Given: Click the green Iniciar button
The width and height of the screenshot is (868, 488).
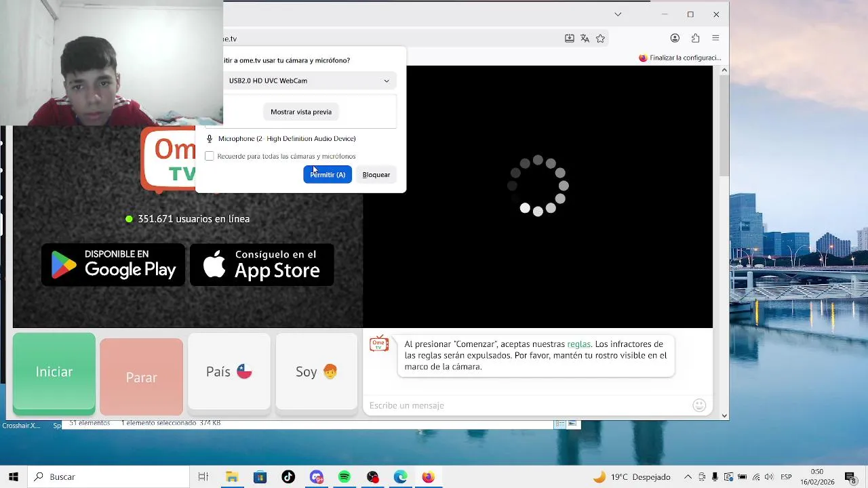Looking at the screenshot, I should (x=54, y=373).
